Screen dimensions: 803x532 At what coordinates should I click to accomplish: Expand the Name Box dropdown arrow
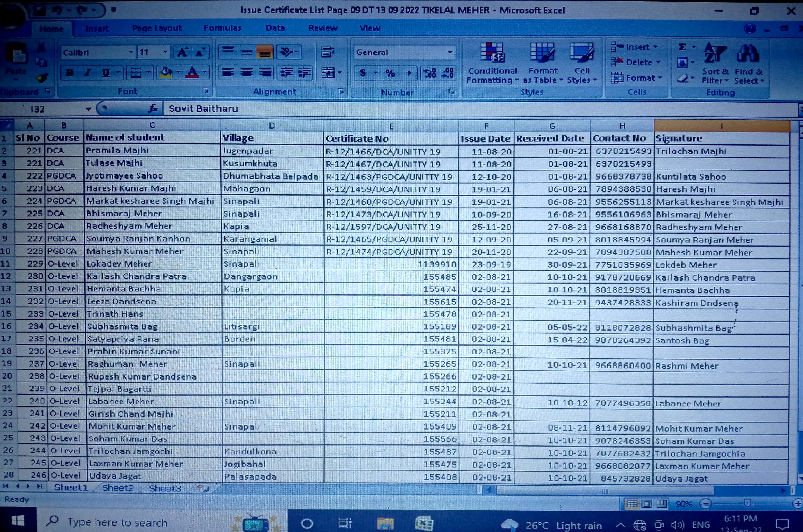tap(88, 109)
